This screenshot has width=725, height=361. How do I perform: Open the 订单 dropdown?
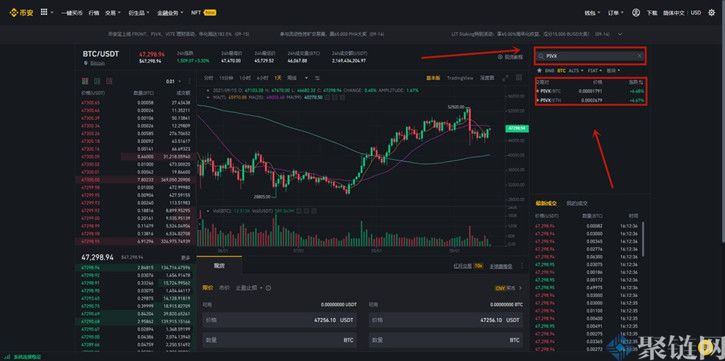tap(615, 13)
